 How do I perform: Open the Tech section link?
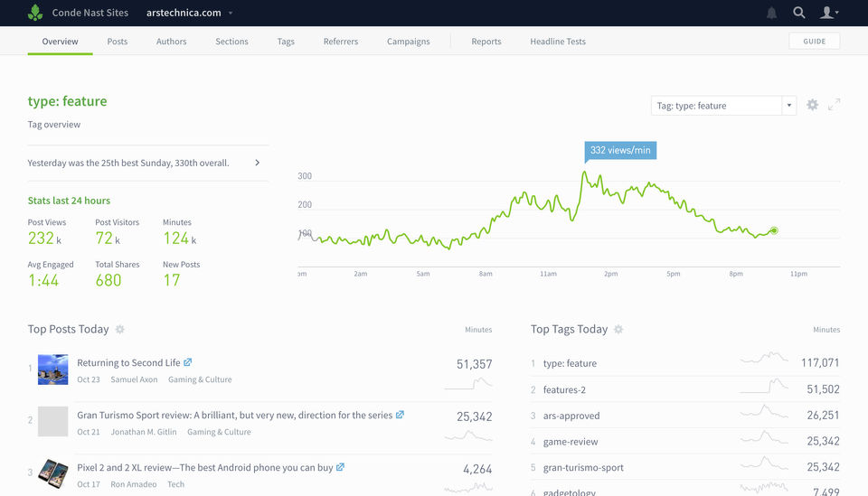pyautogui.click(x=175, y=484)
